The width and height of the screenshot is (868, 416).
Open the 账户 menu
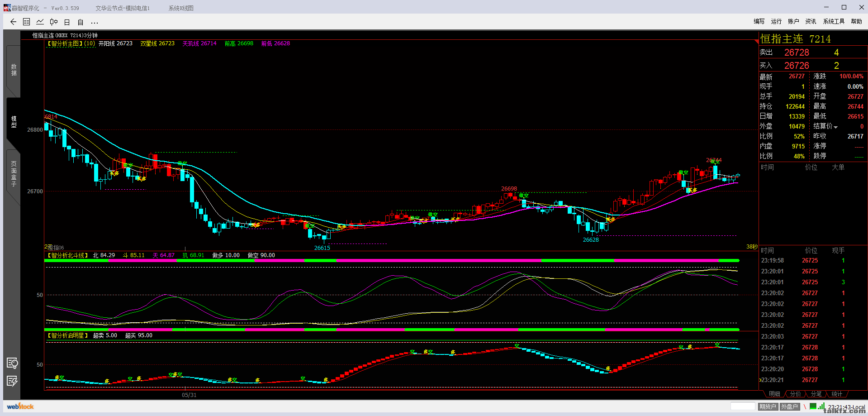(793, 21)
